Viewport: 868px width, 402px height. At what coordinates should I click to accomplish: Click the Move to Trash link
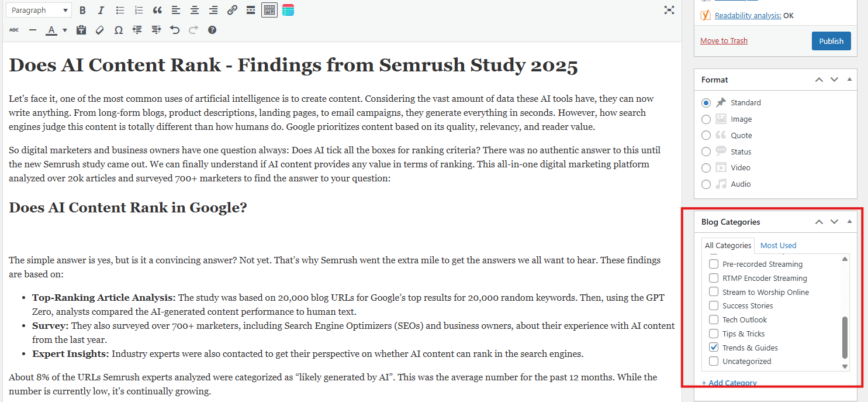point(724,41)
